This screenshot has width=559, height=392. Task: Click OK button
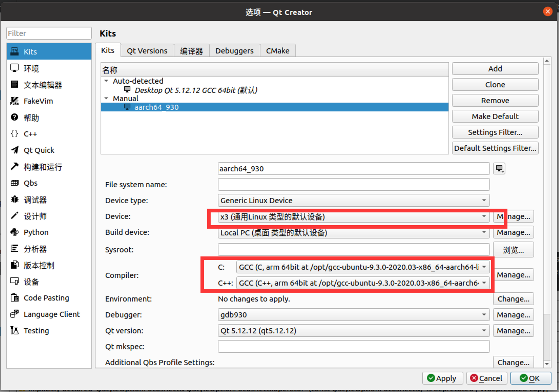[531, 378]
